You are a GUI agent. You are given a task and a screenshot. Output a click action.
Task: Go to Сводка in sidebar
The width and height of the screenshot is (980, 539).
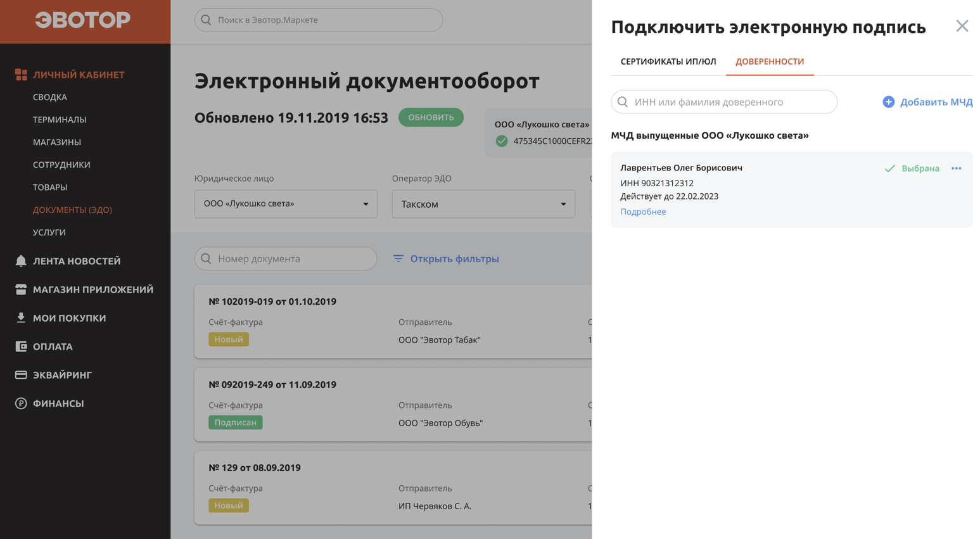tap(50, 97)
